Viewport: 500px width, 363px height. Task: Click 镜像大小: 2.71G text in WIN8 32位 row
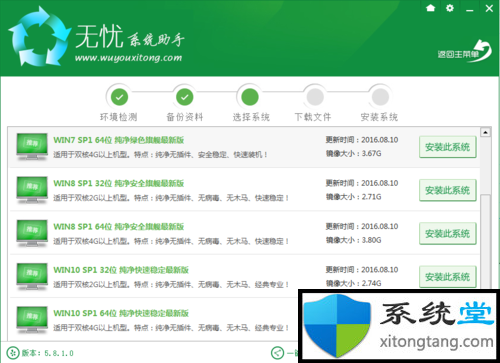point(353,197)
